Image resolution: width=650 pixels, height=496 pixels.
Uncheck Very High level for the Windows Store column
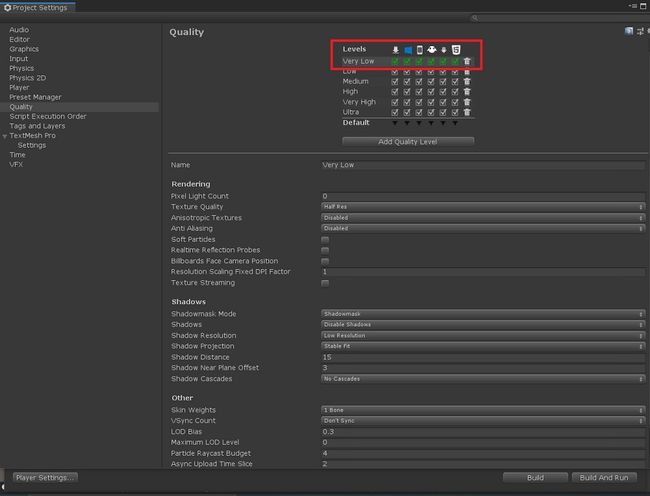point(407,102)
